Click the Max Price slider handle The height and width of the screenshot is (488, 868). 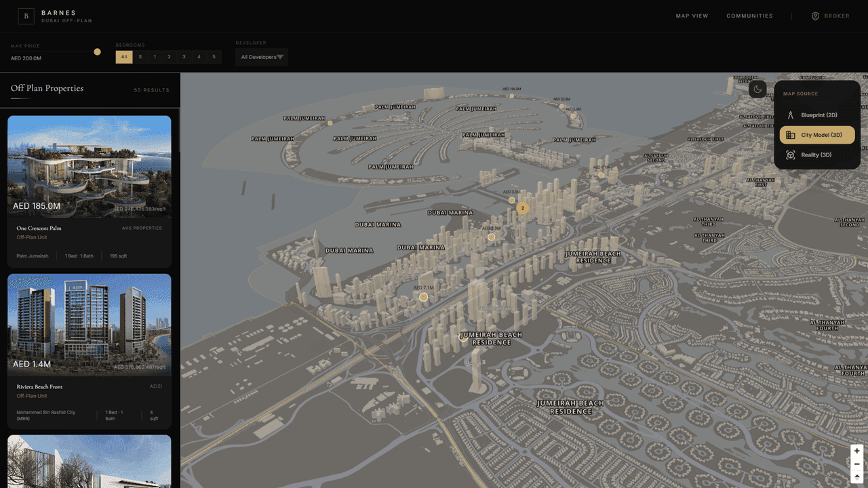(x=97, y=52)
